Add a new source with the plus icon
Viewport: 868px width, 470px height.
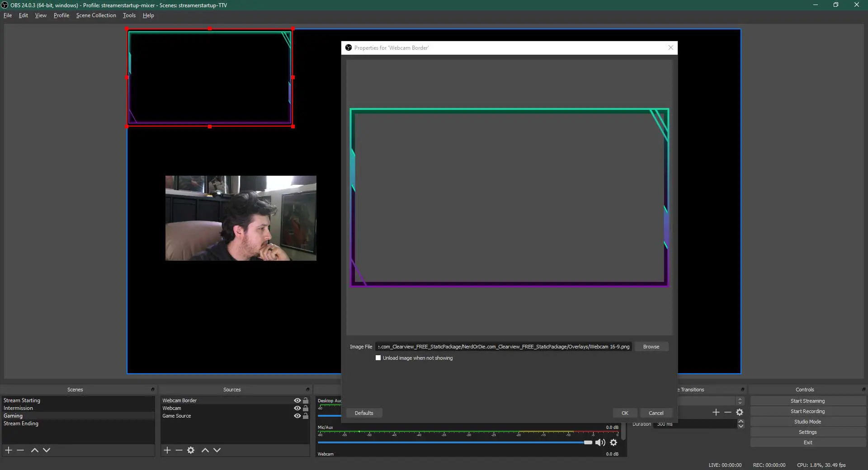pos(167,450)
